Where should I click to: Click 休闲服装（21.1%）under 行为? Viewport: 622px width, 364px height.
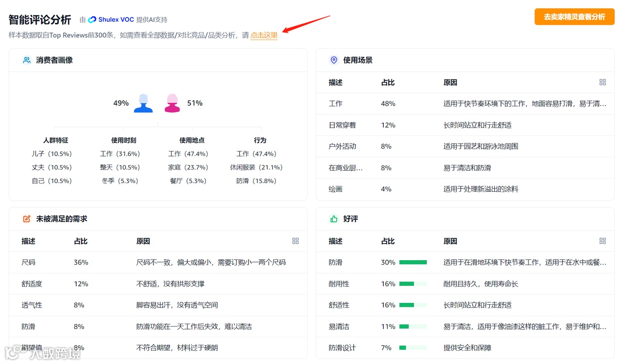[256, 167]
